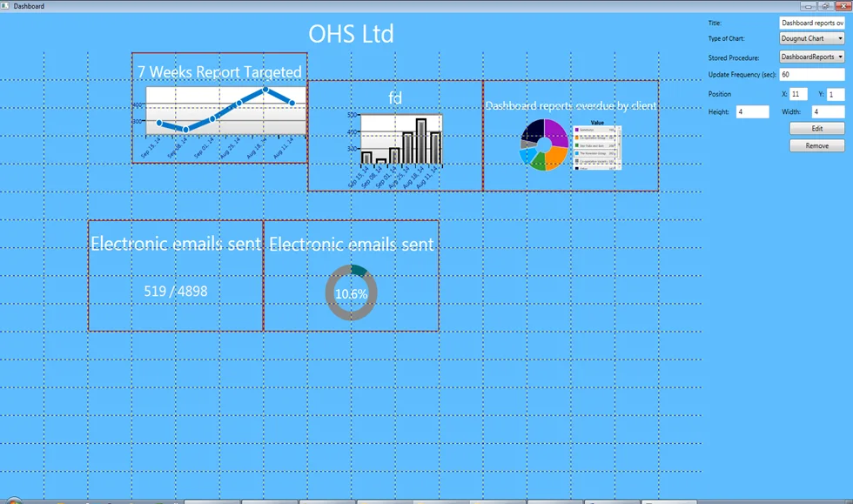Click the pie chart's green slice

click(538, 162)
